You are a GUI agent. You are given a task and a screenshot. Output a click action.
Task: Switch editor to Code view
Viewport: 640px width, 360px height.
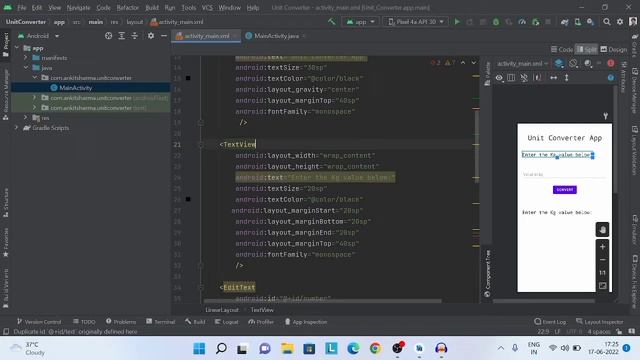[x=562, y=49]
